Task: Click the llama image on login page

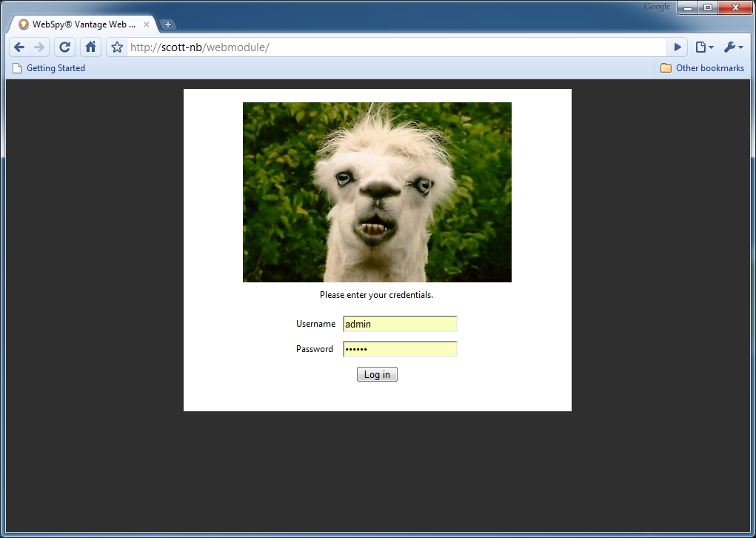Action: pyautogui.click(x=377, y=192)
